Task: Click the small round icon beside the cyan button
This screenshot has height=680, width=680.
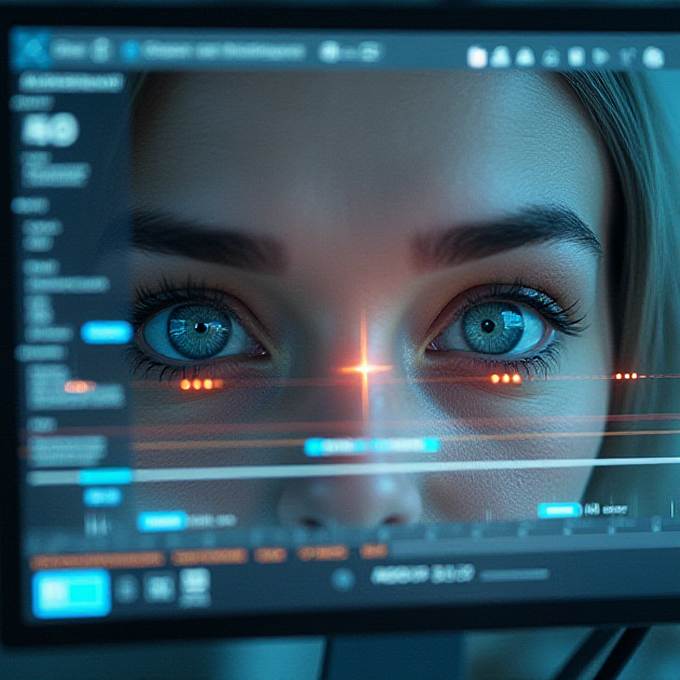Action: point(127,589)
